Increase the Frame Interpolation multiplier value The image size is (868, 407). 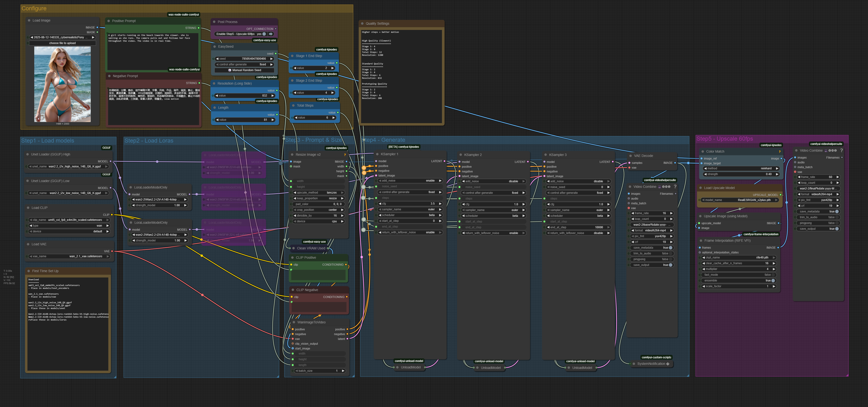(774, 269)
